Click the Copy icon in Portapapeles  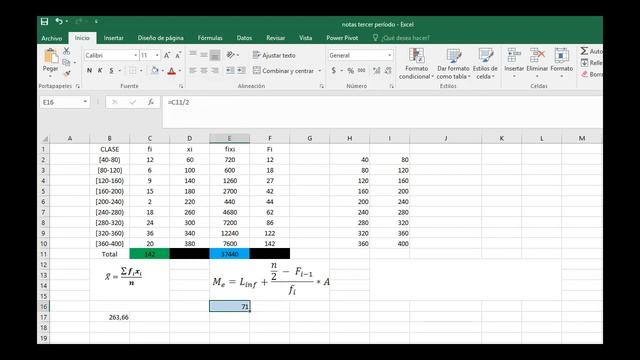67,62
